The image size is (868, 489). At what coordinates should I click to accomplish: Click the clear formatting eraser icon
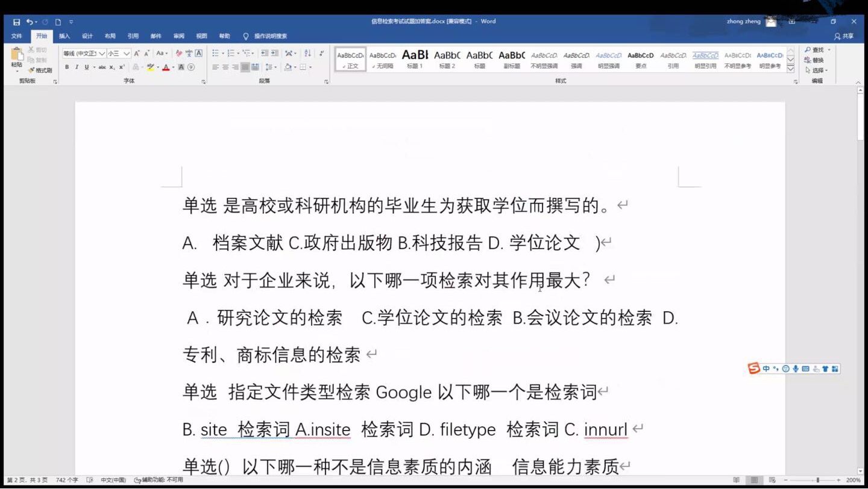[x=178, y=54]
